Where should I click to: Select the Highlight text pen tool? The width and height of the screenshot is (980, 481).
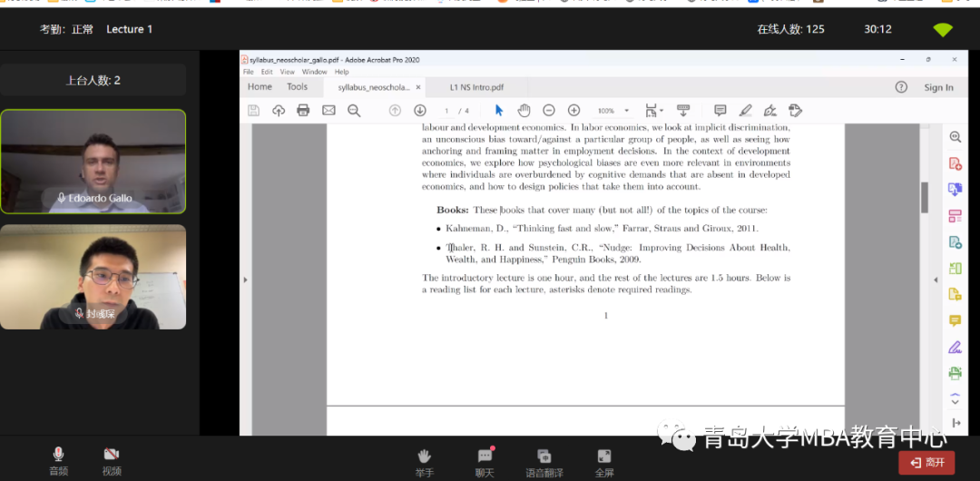[745, 111]
